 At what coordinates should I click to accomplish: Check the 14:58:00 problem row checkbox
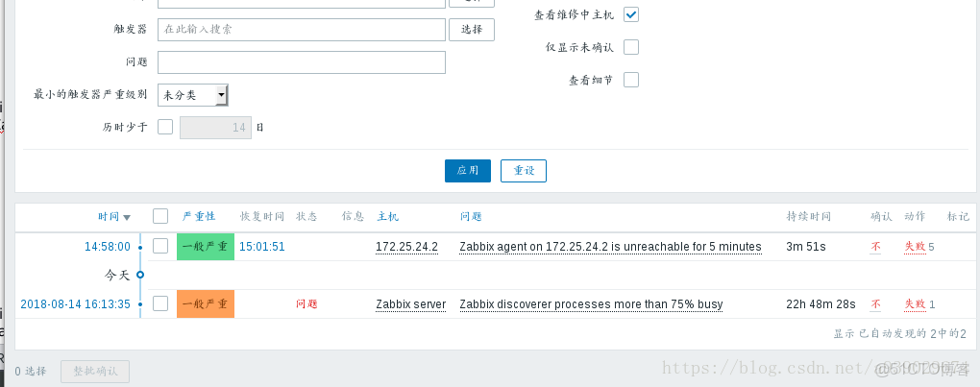160,246
